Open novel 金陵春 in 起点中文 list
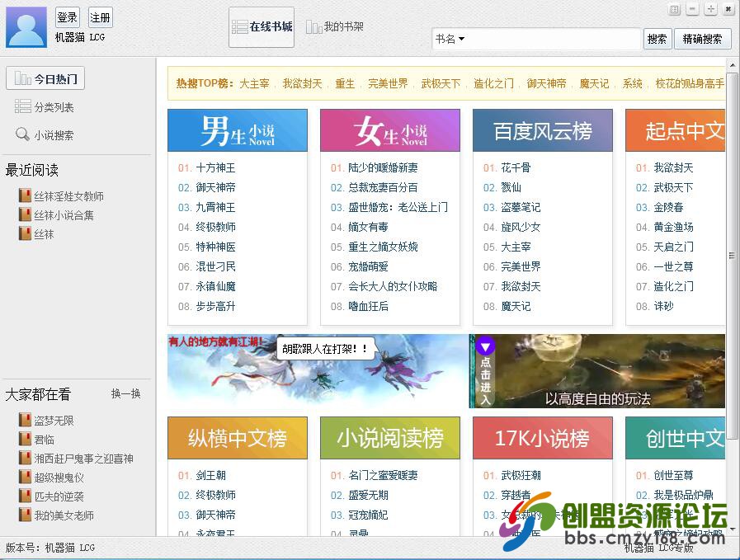Screen dimensions: 740x560 [x=668, y=207]
